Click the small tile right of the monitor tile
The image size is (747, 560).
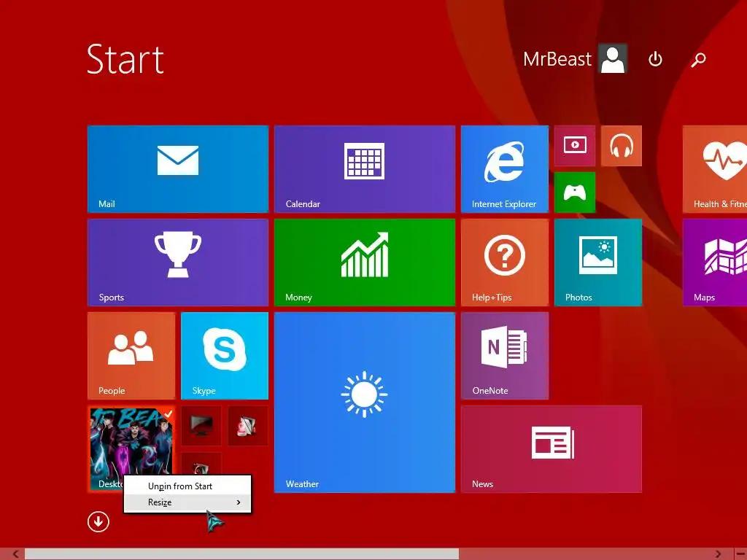[x=248, y=426]
